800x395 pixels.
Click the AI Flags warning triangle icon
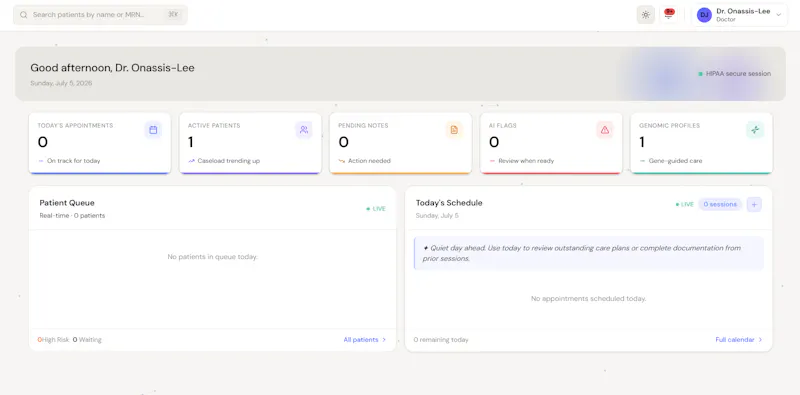pos(605,130)
